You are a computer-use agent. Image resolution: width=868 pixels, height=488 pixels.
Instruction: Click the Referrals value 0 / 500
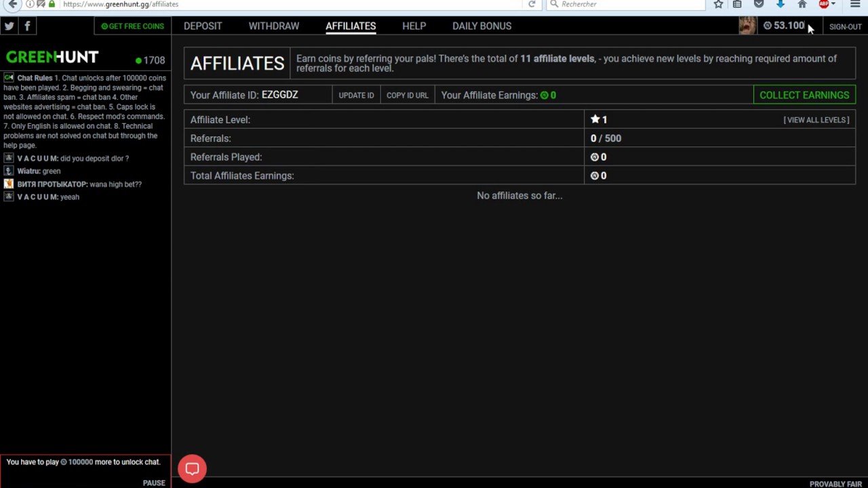tap(606, 138)
